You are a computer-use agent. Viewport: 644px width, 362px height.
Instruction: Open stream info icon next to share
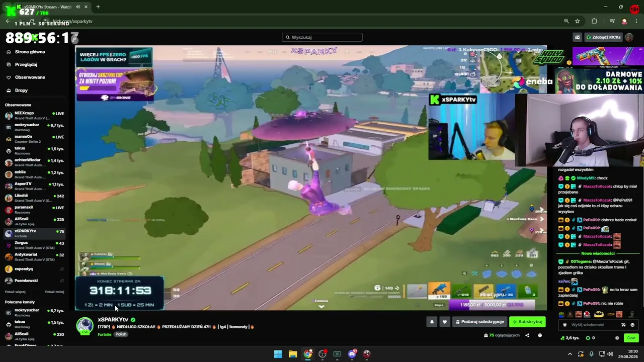pos(540,335)
